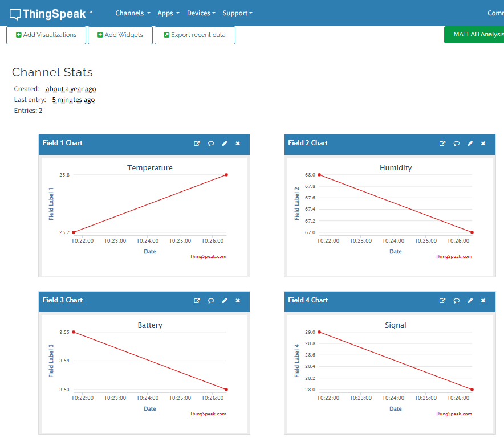The width and height of the screenshot is (504, 446).
Task: Click ThingSpeak.com link under Signal chart
Action: point(453,414)
